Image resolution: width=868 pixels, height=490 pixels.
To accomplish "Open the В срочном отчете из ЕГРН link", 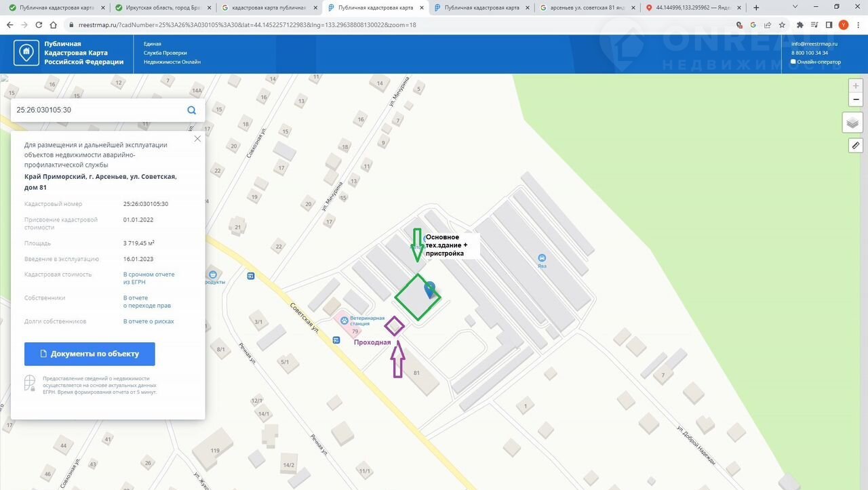I will pyautogui.click(x=149, y=278).
